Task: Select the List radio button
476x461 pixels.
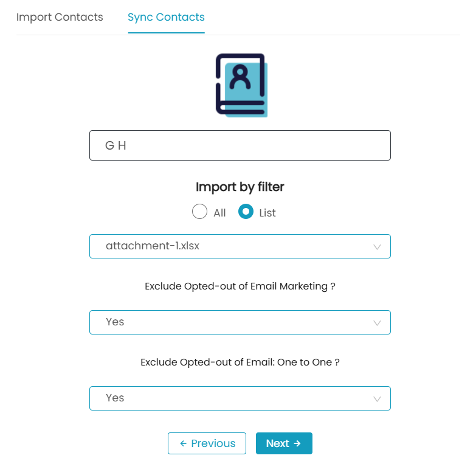Action: point(246,212)
